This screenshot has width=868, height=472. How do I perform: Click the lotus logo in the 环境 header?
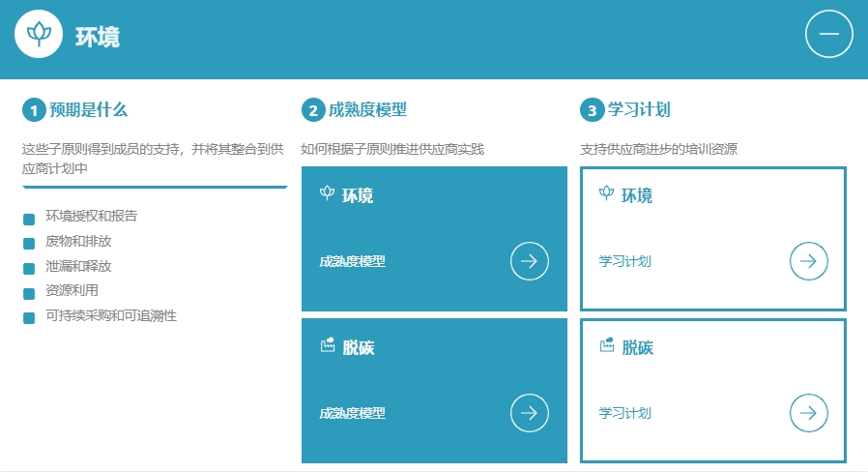pyautogui.click(x=39, y=36)
